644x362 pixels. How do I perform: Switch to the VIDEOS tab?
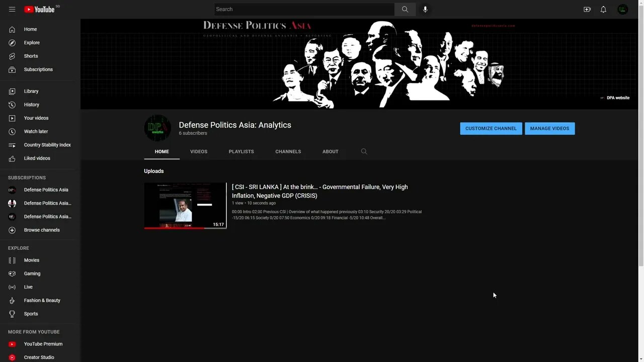(x=199, y=151)
